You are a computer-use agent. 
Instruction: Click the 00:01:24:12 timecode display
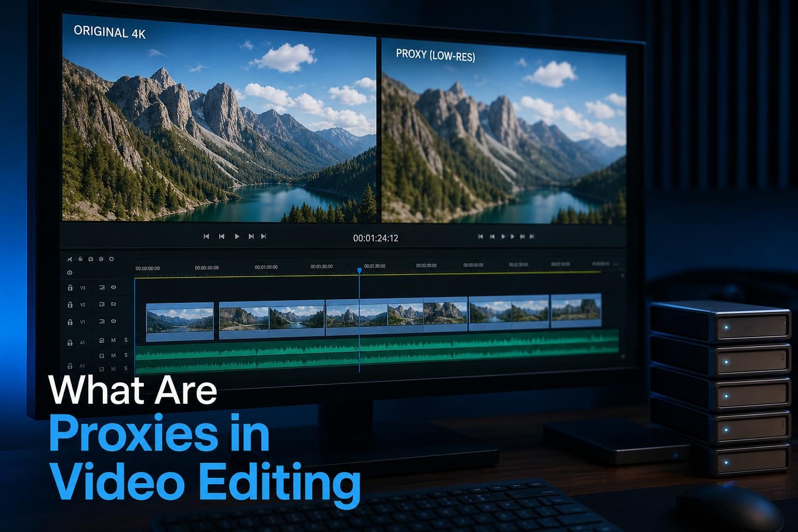(x=376, y=238)
